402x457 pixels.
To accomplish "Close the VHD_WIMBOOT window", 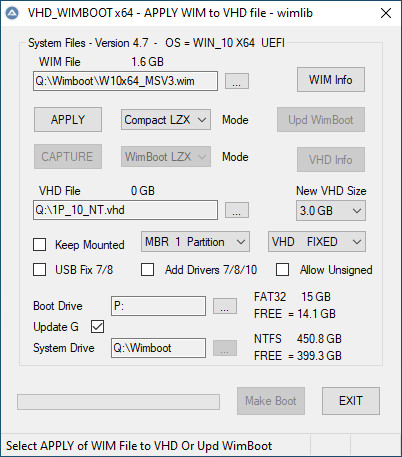I will 386,13.
